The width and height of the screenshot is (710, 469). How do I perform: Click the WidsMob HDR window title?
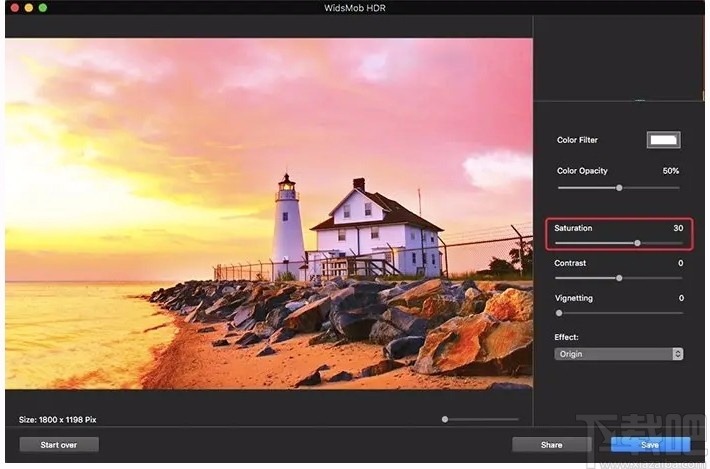[355, 8]
